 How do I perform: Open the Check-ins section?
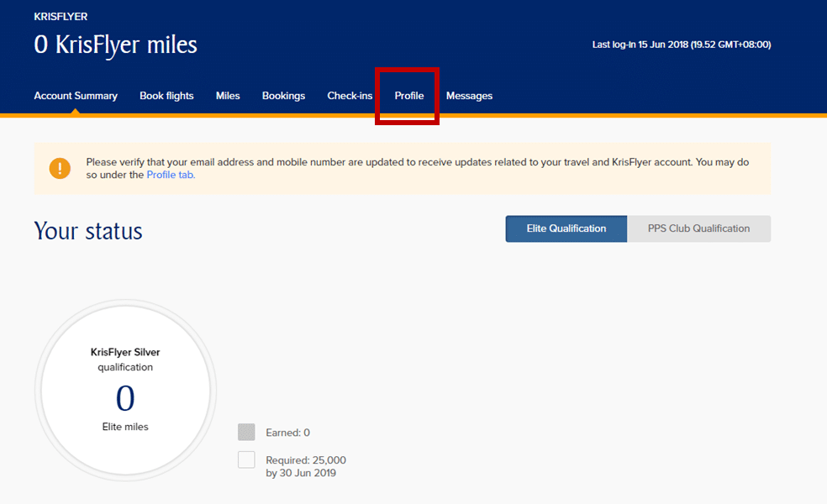(350, 95)
